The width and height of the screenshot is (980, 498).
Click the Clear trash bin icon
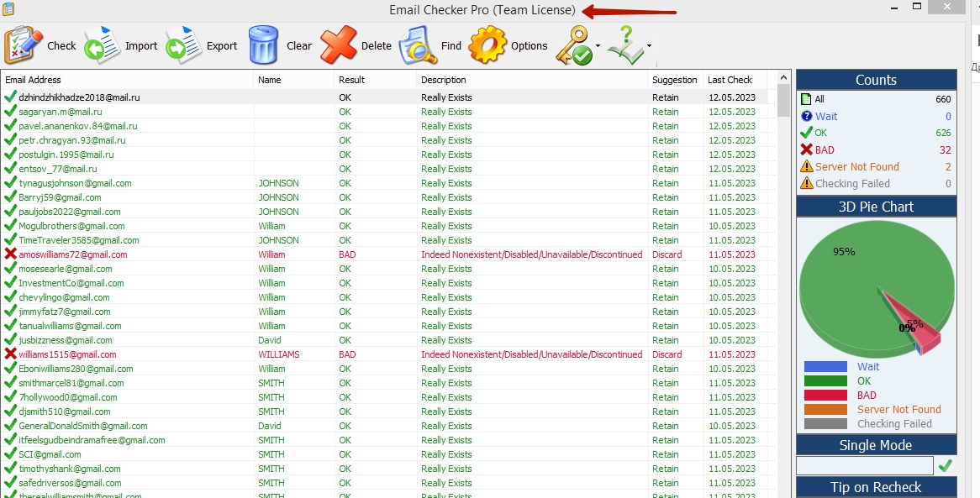pyautogui.click(x=263, y=45)
